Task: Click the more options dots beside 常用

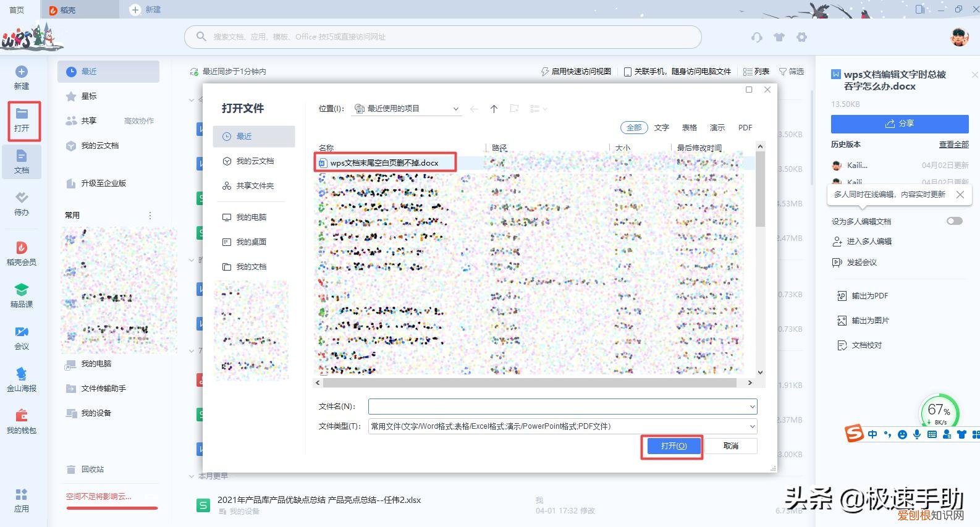Action: click(150, 215)
